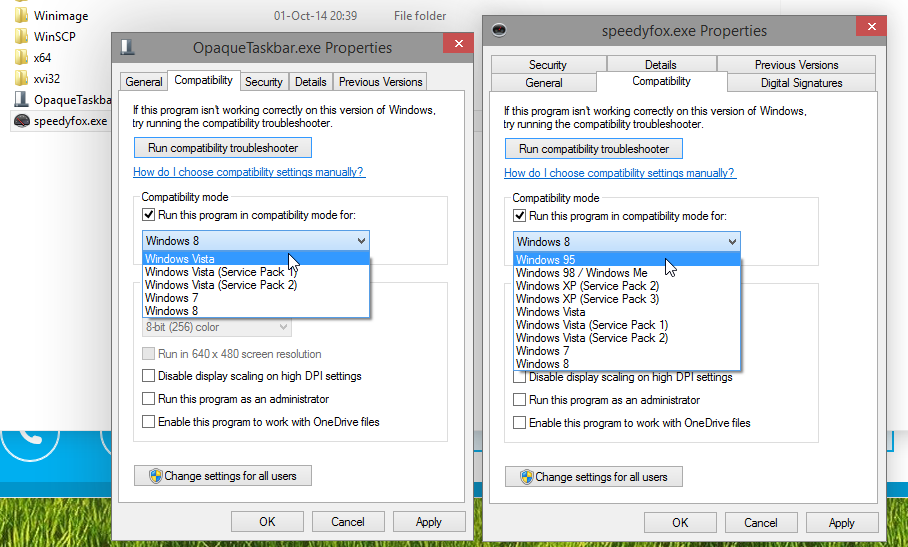Image resolution: width=908 pixels, height=547 pixels.
Task: Uncheck compatibility mode checkbox in speedyfox window
Action: [519, 216]
